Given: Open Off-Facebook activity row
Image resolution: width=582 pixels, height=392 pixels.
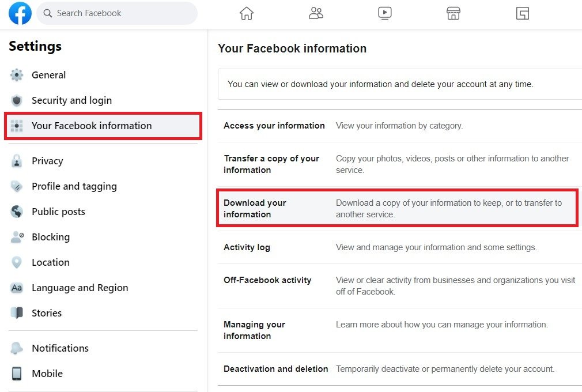Looking at the screenshot, I should point(267,280).
